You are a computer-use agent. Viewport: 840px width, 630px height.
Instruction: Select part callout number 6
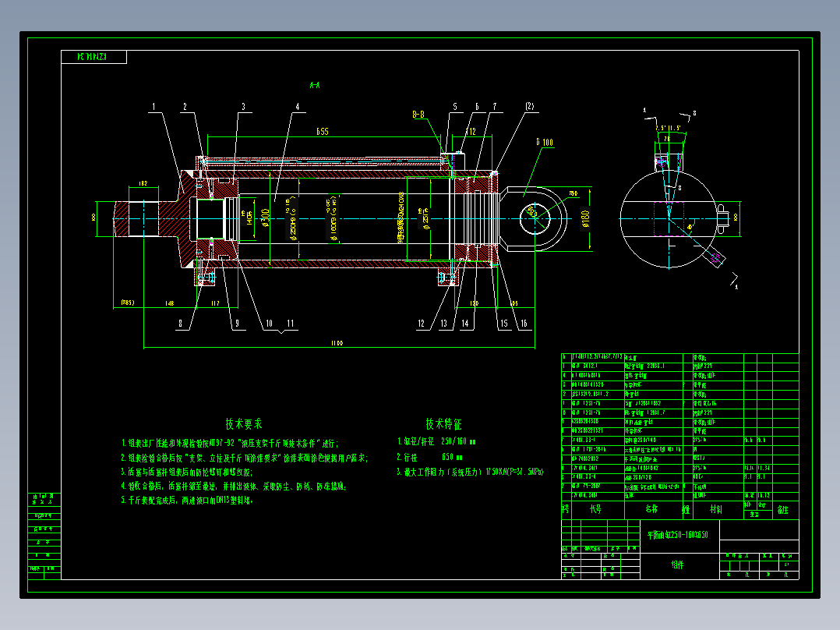(x=477, y=107)
